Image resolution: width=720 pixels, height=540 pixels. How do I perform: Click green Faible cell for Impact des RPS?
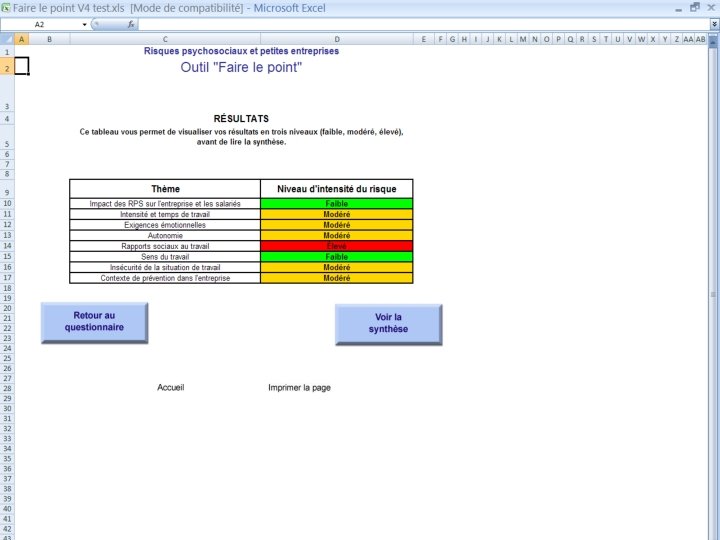337,203
